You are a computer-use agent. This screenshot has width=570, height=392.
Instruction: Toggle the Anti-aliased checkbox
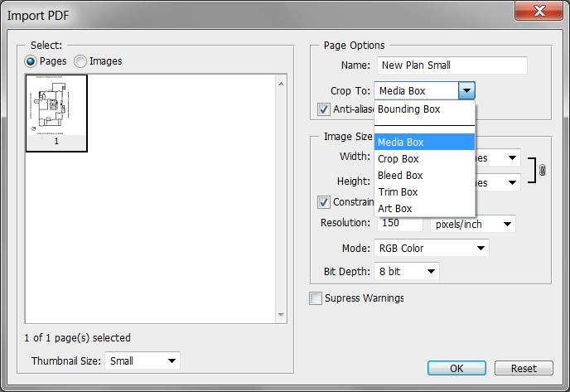[325, 109]
